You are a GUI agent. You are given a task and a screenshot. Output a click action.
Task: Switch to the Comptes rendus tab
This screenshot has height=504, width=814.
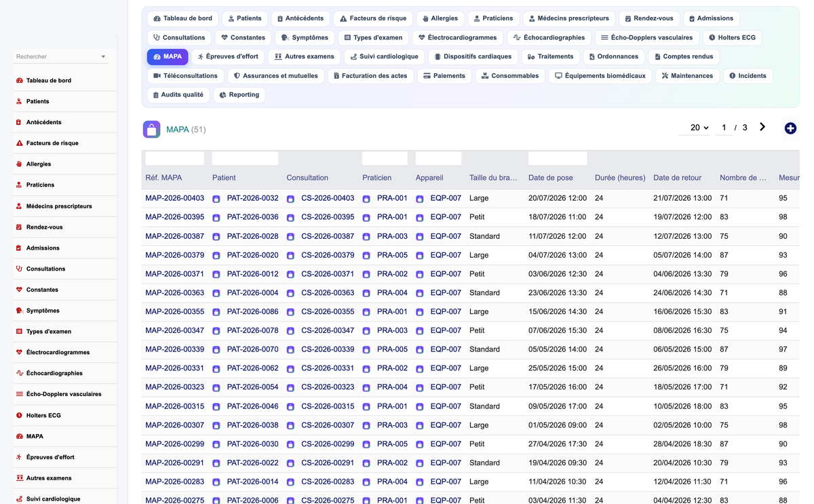[x=683, y=57]
